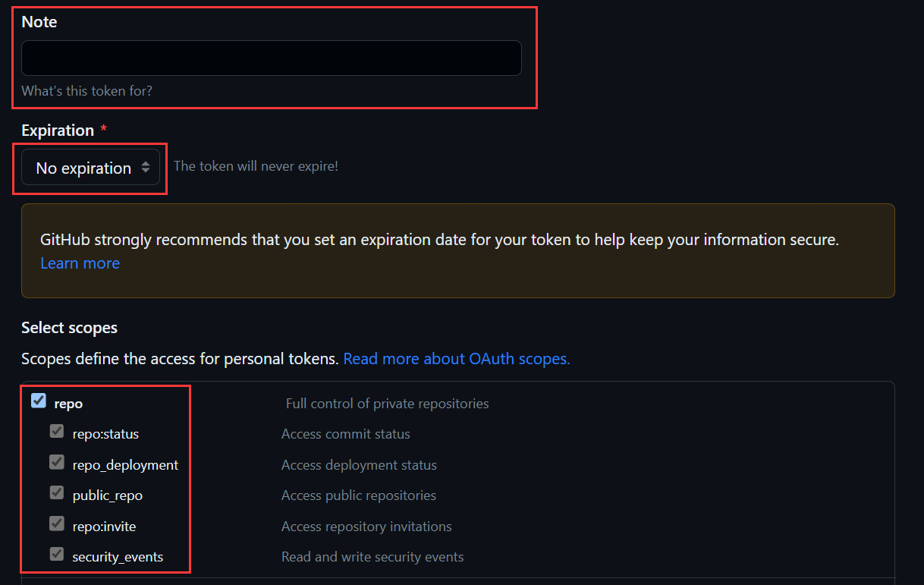Open Read more about OAuth scopes link
This screenshot has height=585, width=924.
457,359
